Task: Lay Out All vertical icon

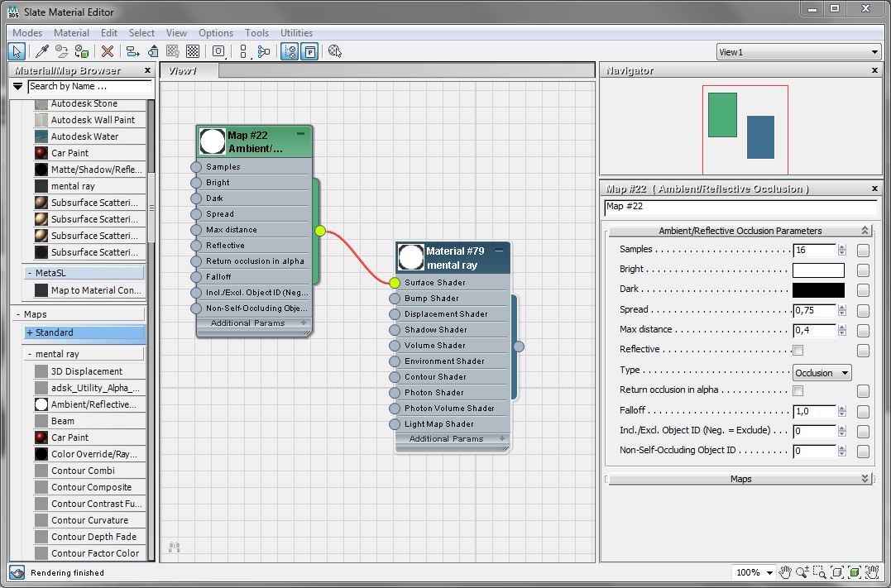Action: point(243,52)
